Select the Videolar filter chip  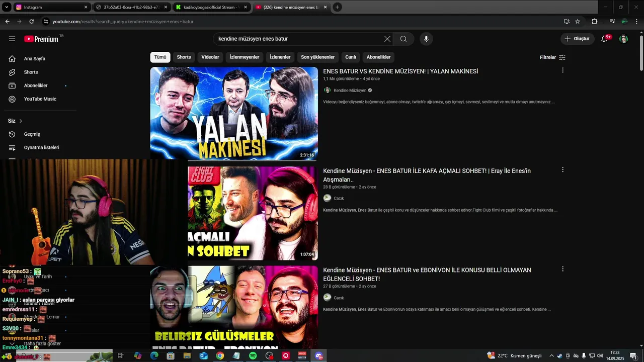[210, 57]
